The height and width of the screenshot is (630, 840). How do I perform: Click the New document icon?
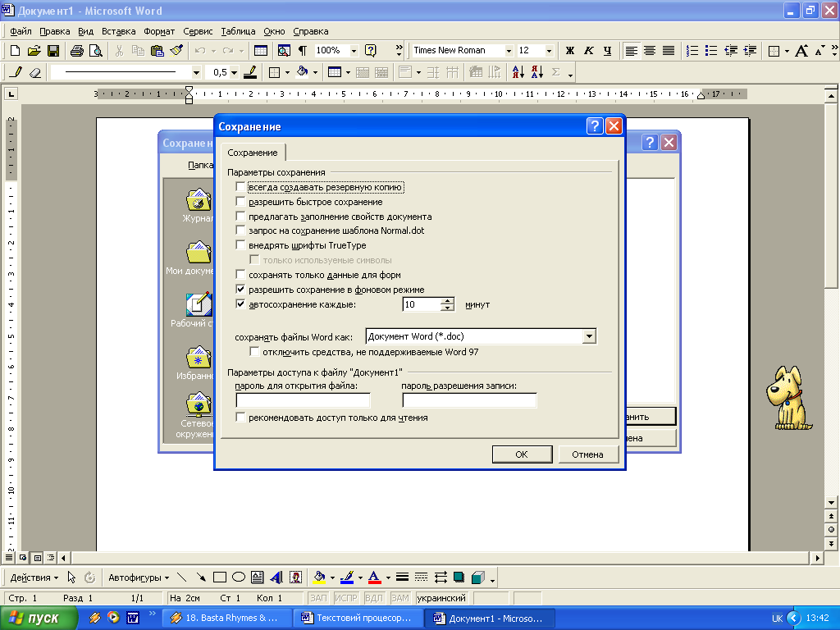click(x=15, y=50)
